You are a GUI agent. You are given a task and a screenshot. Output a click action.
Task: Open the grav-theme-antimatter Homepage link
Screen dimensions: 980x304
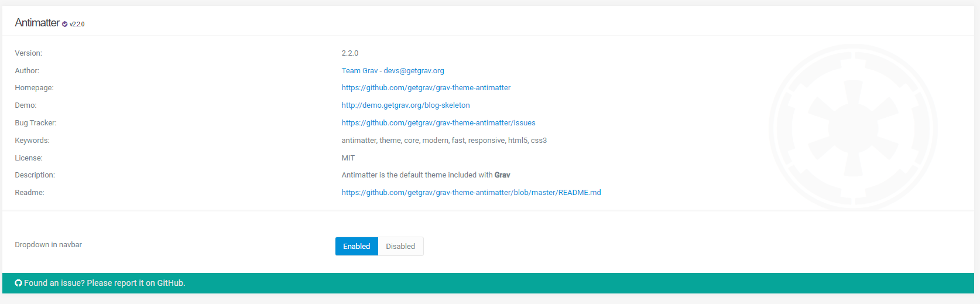426,88
